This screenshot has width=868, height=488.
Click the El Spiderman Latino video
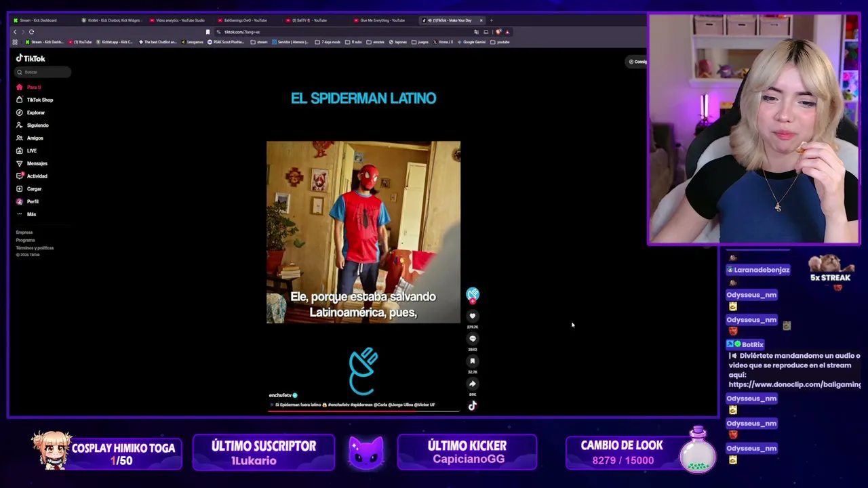point(363,232)
